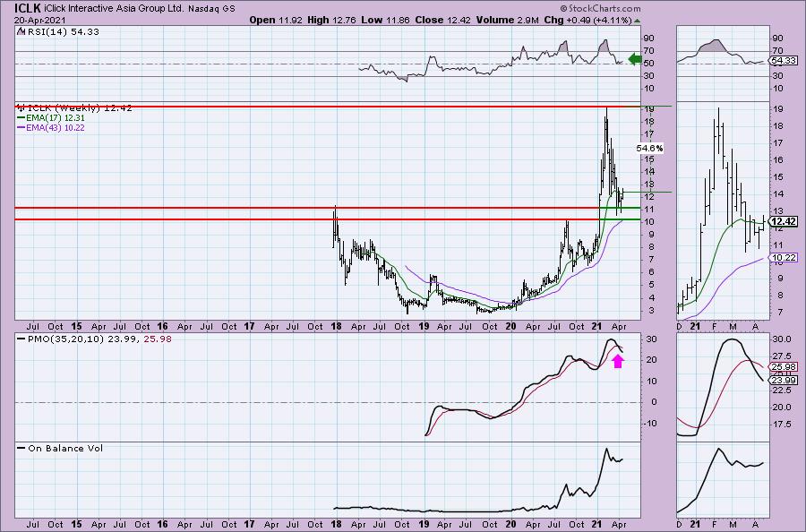806x532 pixels.
Task: Click the black On Balance Vol legend swatch
Action: click(21, 448)
